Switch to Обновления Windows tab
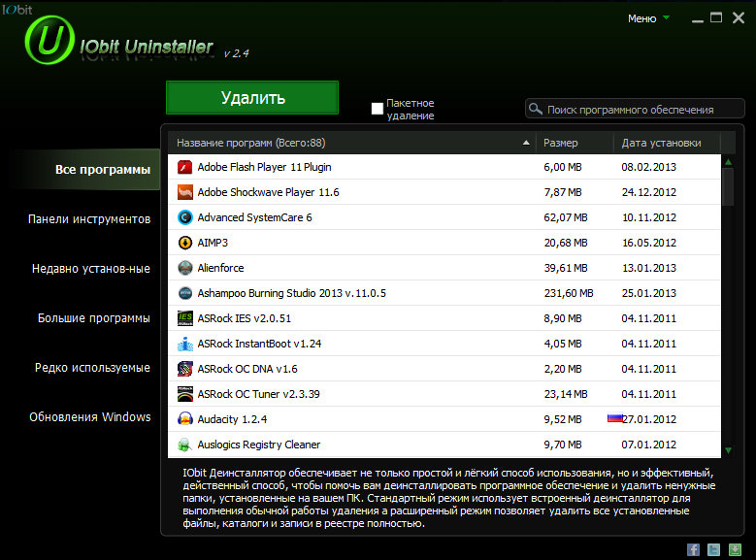 coord(90,416)
